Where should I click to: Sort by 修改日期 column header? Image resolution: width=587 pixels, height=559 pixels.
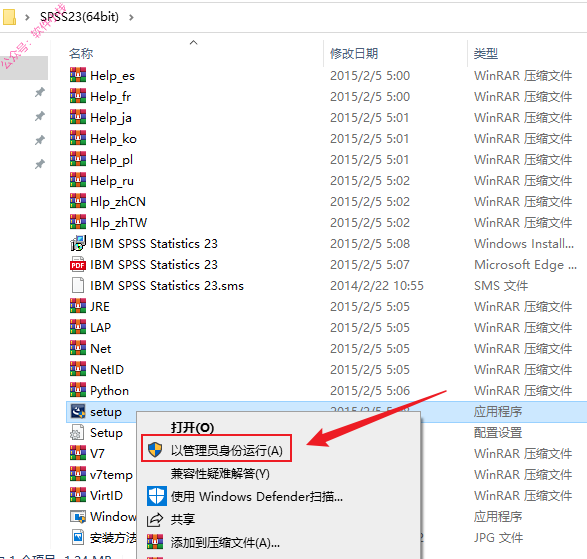(x=354, y=54)
